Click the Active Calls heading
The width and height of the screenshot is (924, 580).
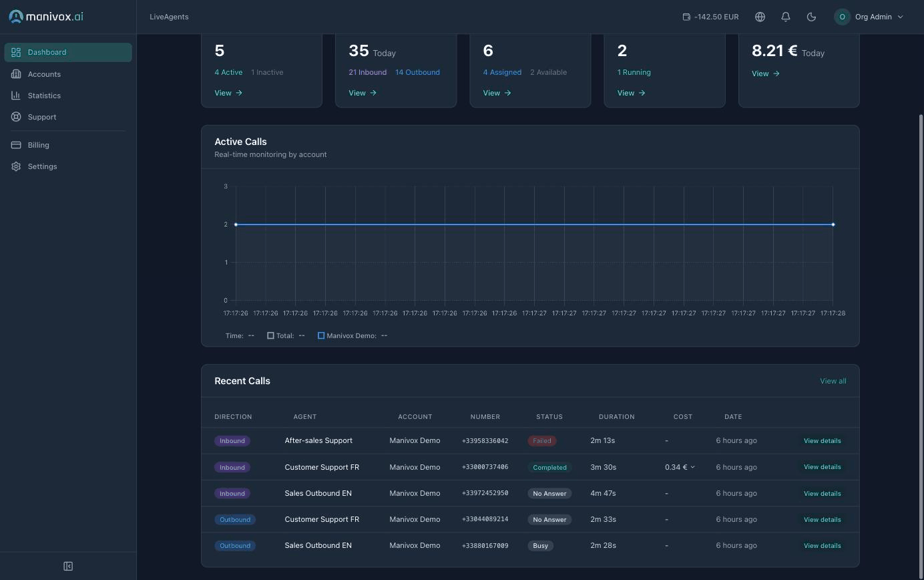240,142
